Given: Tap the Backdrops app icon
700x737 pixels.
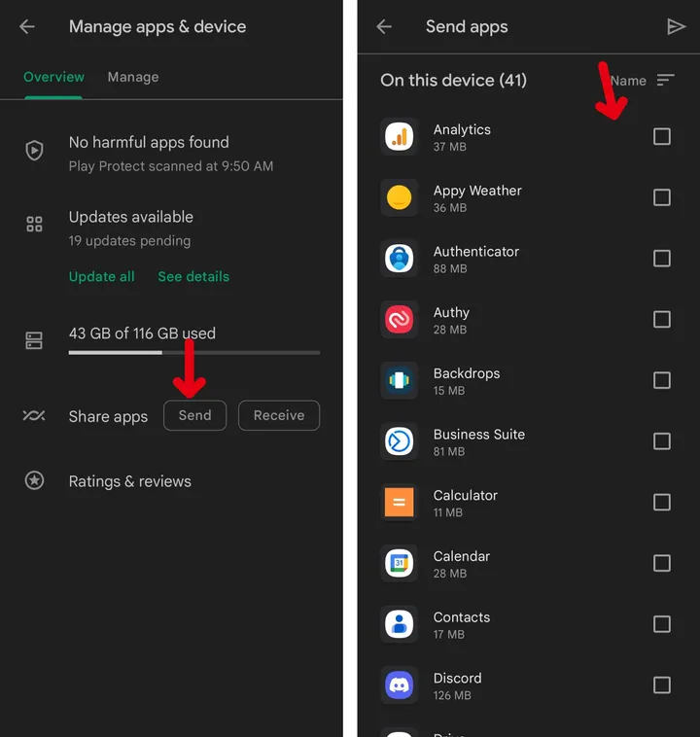Looking at the screenshot, I should click(x=400, y=380).
